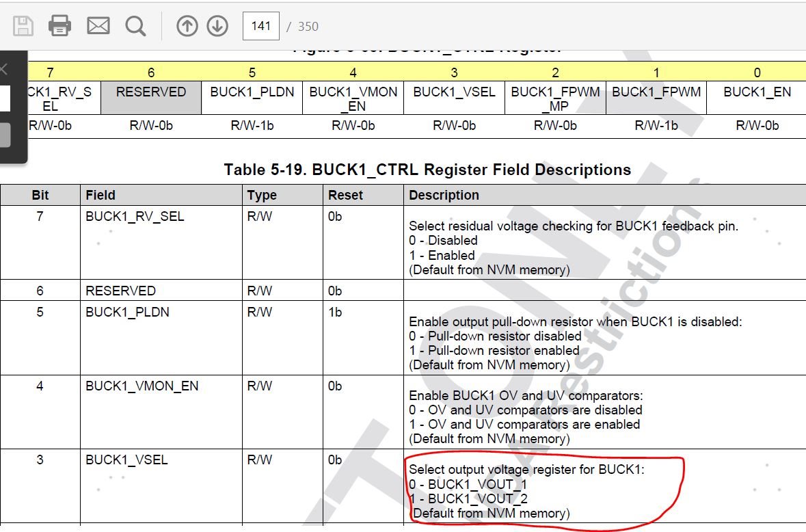Close the left side panel X
806x532 pixels.
pyautogui.click(x=3, y=69)
